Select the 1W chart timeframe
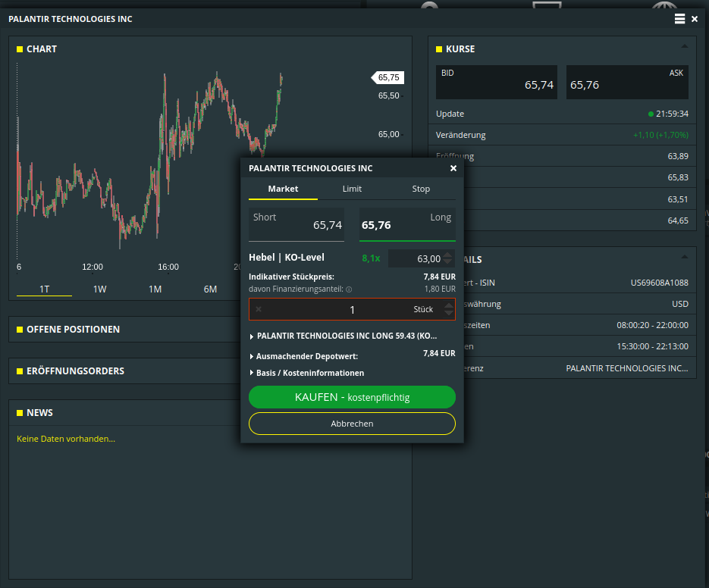This screenshot has height=588, width=709. 99,289
